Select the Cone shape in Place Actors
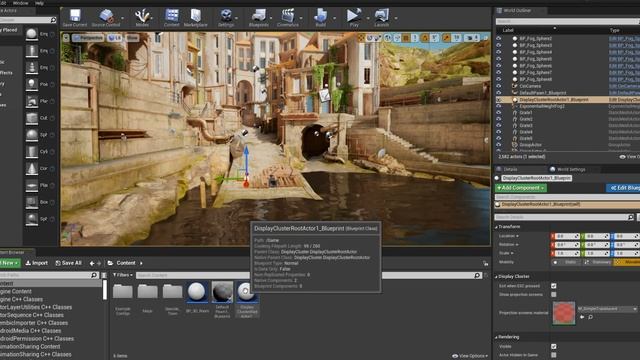This screenshot has width=640, height=360. point(32,168)
